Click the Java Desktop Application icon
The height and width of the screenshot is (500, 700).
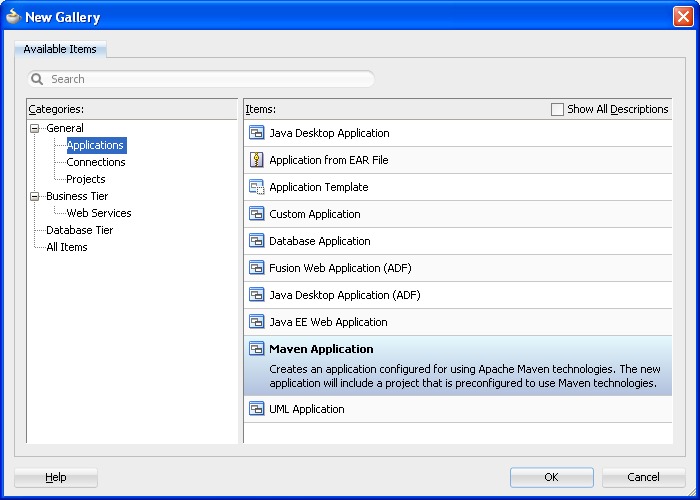tap(256, 133)
